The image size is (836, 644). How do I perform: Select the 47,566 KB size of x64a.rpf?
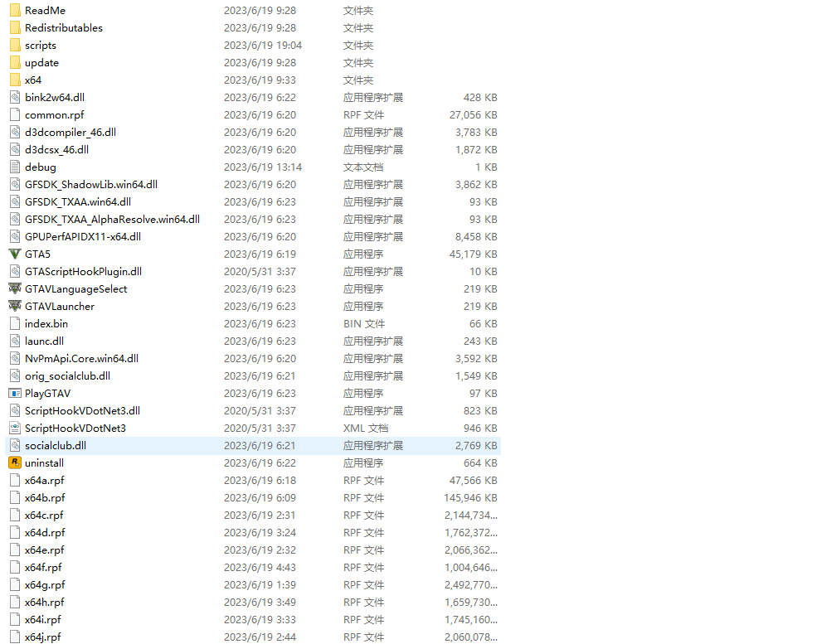(x=473, y=480)
